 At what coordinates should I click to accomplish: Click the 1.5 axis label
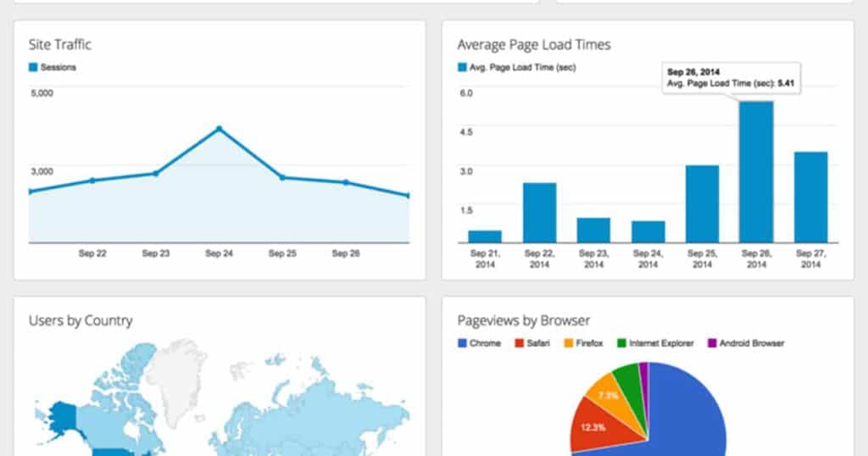coord(466,210)
